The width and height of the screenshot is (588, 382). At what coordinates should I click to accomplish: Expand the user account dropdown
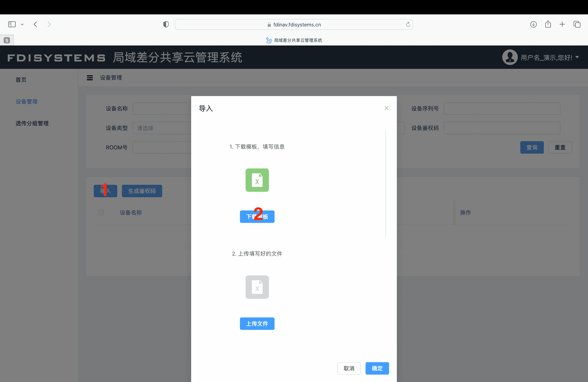point(577,57)
